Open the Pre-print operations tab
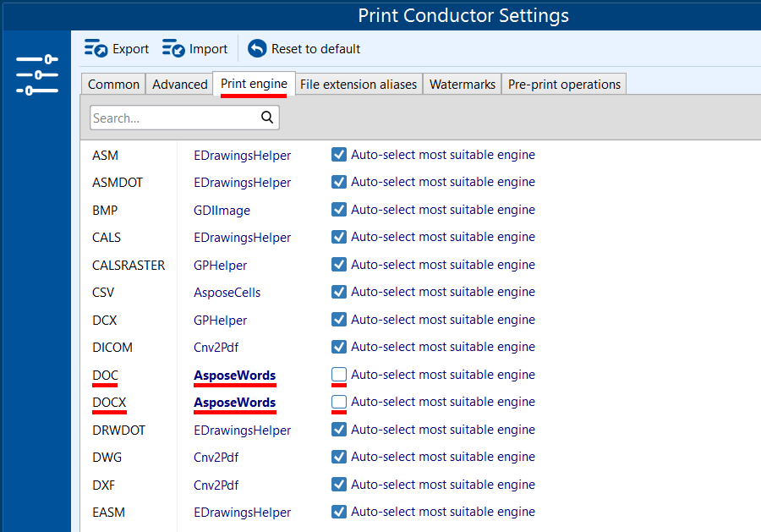The image size is (761, 532). 564,84
